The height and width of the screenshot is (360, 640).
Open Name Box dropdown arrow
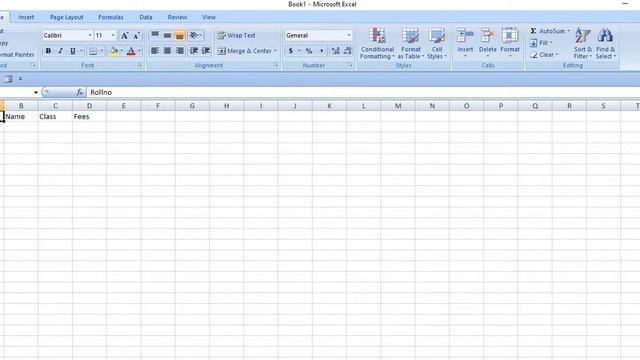pos(36,93)
